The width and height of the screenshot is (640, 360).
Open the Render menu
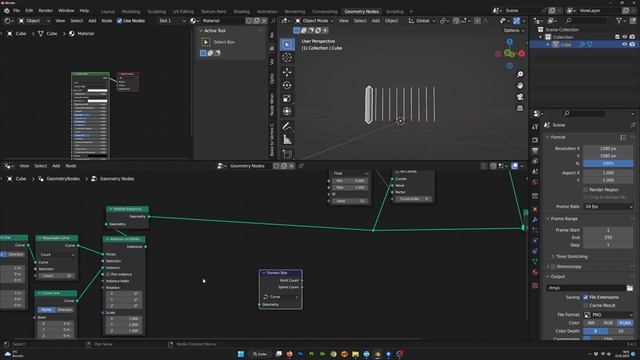(x=45, y=11)
